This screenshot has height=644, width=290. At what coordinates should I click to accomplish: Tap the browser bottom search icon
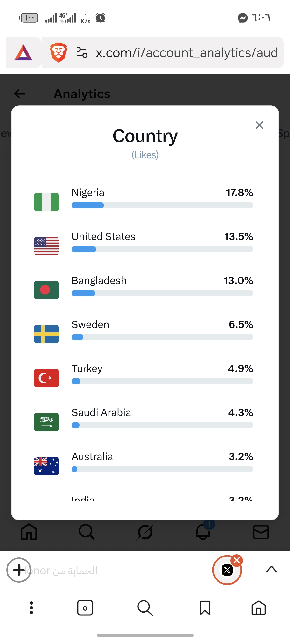pyautogui.click(x=145, y=608)
